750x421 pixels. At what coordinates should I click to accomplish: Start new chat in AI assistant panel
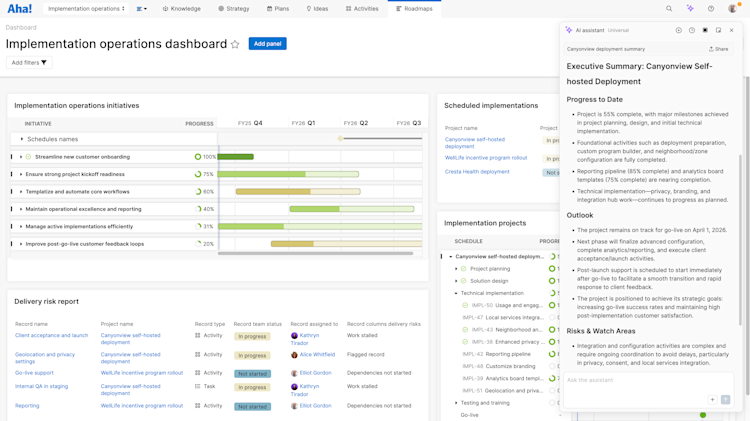point(678,30)
